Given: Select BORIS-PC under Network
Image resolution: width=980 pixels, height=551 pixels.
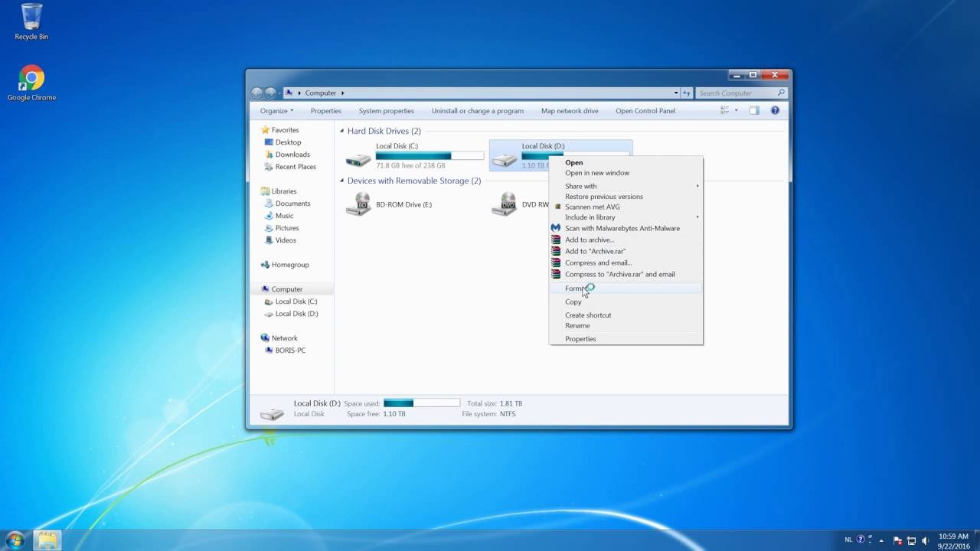Looking at the screenshot, I should 290,350.
